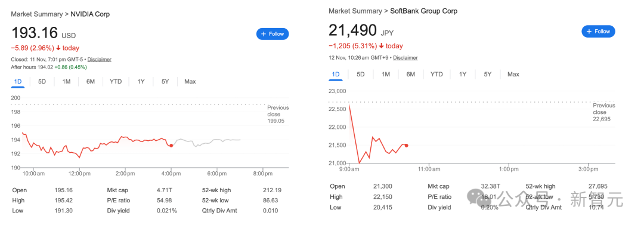Select 1Y tab on NVIDIA chart
Viewport: 644px width, 225px height.
click(x=141, y=81)
